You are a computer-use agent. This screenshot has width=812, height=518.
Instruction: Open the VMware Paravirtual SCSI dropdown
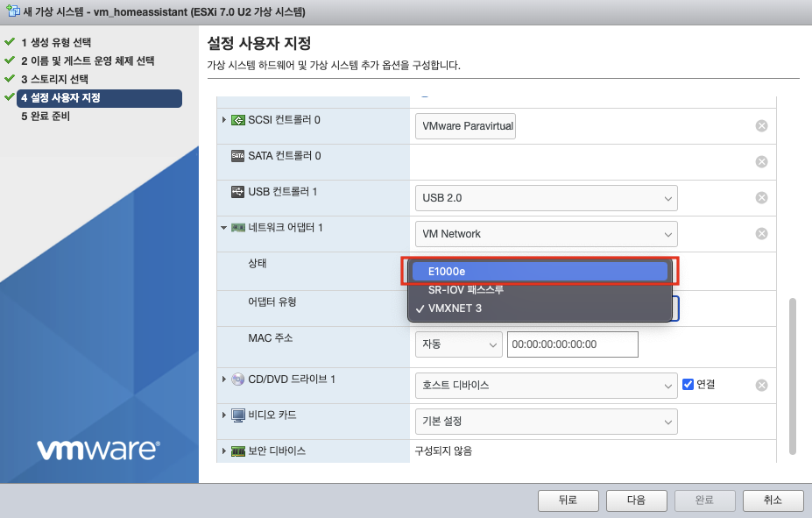[x=465, y=126]
